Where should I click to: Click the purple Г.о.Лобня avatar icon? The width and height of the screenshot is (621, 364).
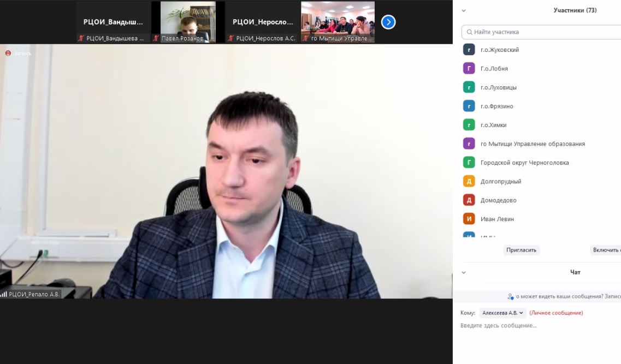[x=469, y=69]
